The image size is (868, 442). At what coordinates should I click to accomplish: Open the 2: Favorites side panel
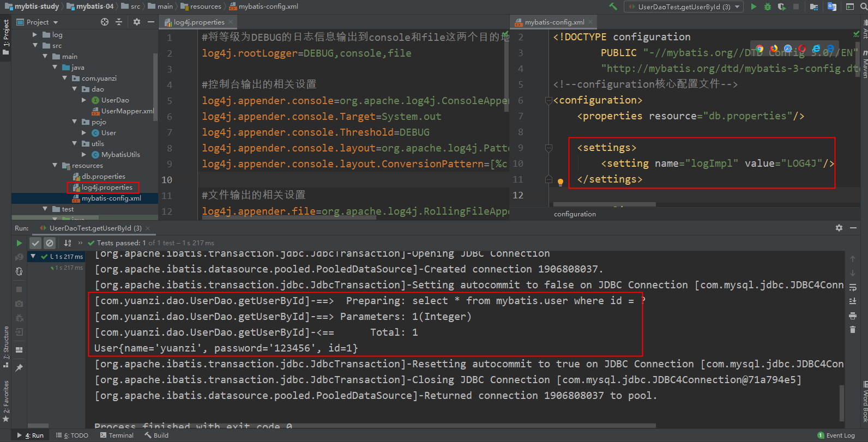click(x=6, y=401)
